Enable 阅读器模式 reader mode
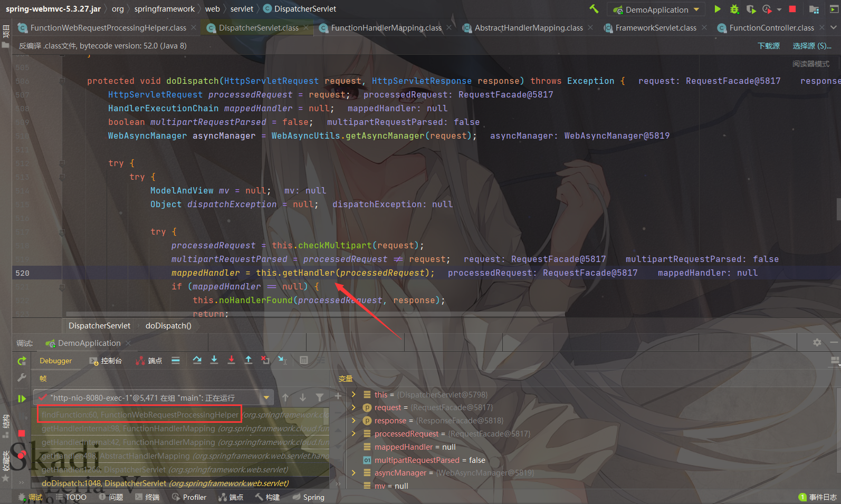This screenshot has height=504, width=841. coord(810,64)
